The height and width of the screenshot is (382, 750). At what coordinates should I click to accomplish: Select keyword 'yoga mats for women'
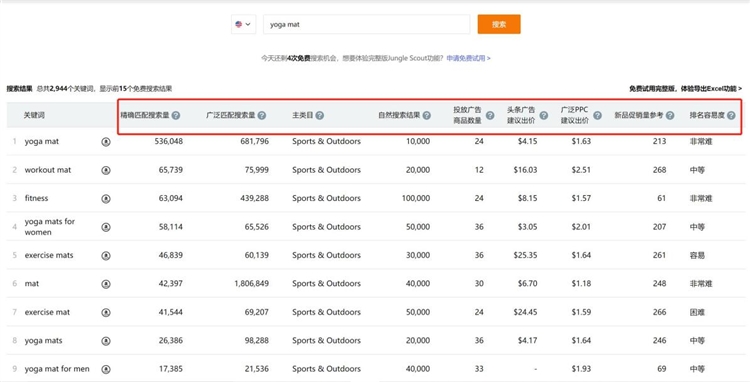click(50, 227)
